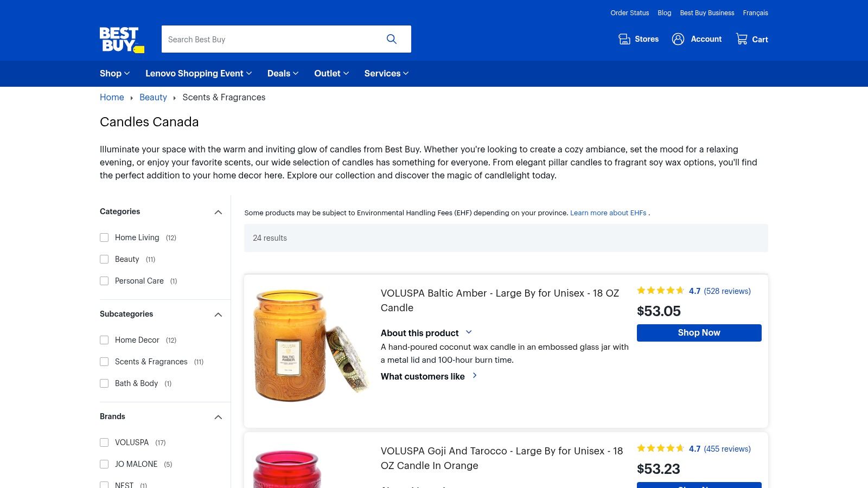Click the $53.05 price text
The image size is (868, 488).
pyautogui.click(x=659, y=311)
